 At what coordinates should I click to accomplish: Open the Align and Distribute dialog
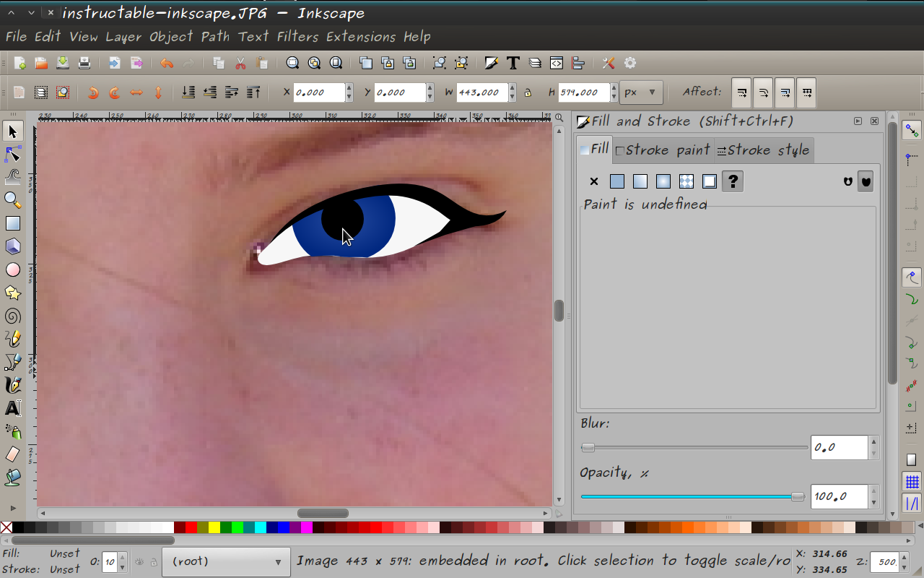tap(578, 63)
